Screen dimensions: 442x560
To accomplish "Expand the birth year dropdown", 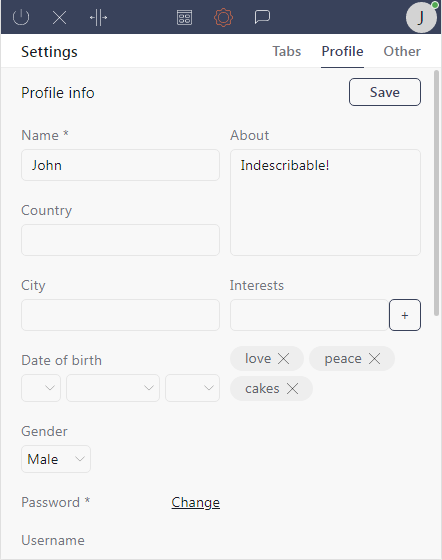I will 192,388.
